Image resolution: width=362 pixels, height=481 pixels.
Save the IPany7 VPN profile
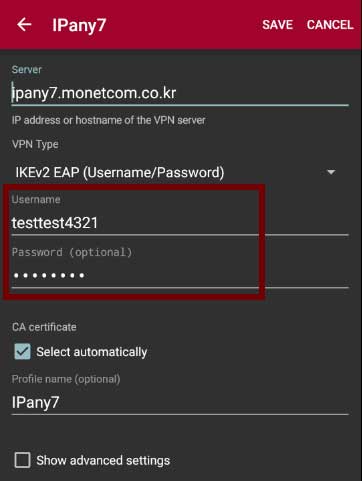pos(277,25)
